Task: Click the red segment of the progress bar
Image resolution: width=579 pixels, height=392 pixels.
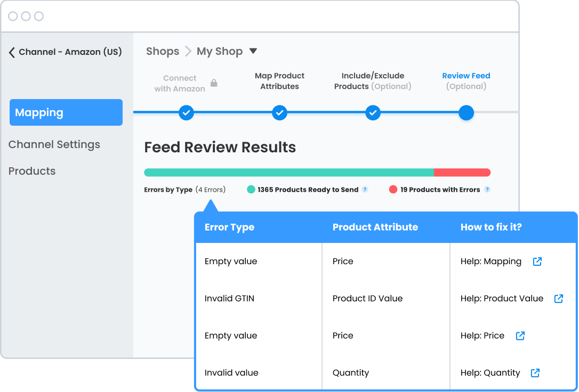Action: pos(462,172)
